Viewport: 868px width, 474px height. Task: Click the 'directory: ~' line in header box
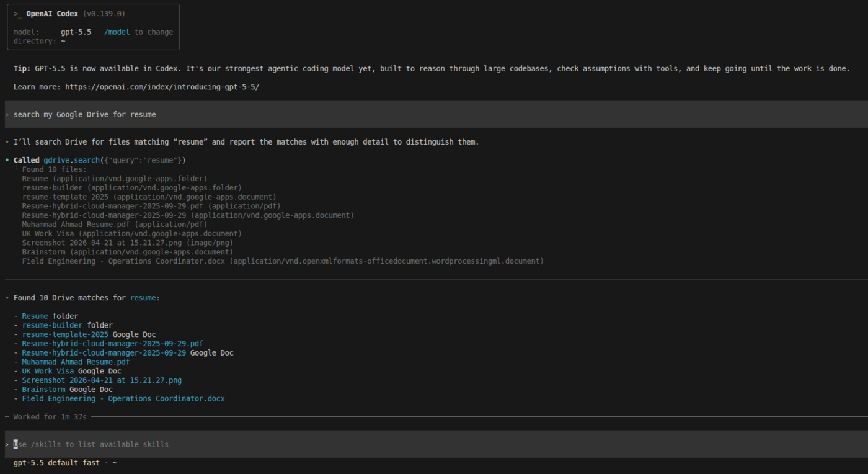[x=39, y=41]
